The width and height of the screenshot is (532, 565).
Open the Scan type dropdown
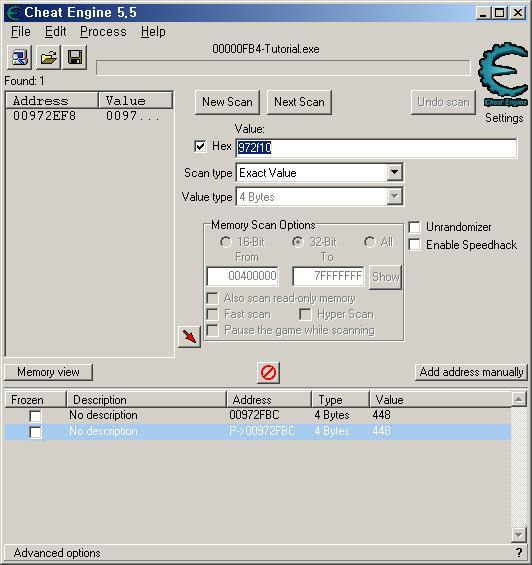395,173
